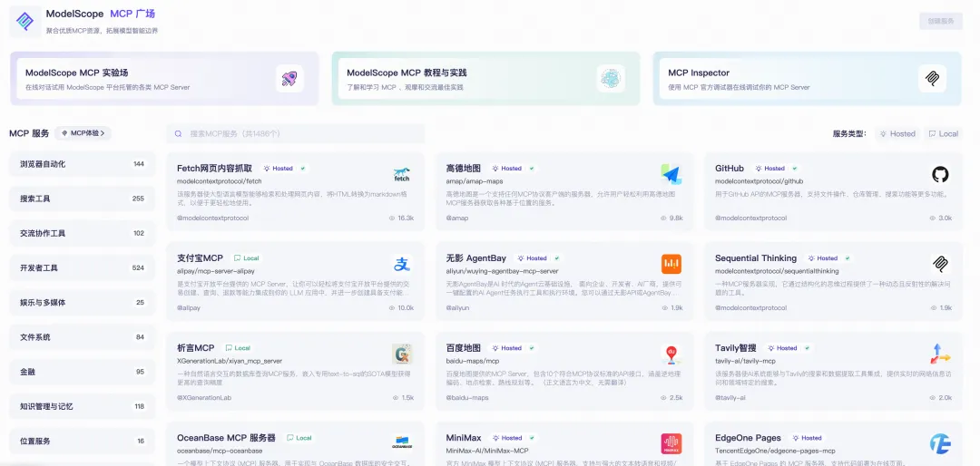This screenshot has width=980, height=466.
Task: Select the 娱乐与多媒体 category
Action: (x=83, y=302)
